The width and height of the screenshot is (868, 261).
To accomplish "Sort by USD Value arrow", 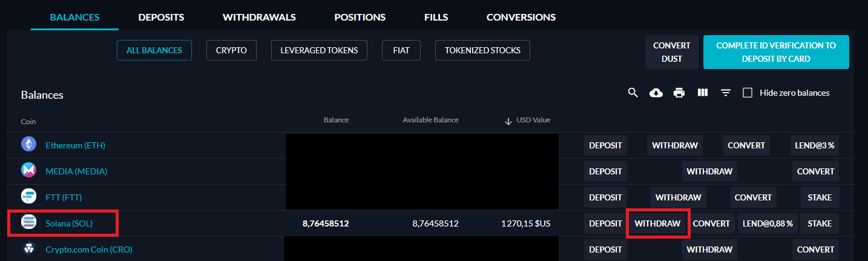I will click(x=508, y=121).
